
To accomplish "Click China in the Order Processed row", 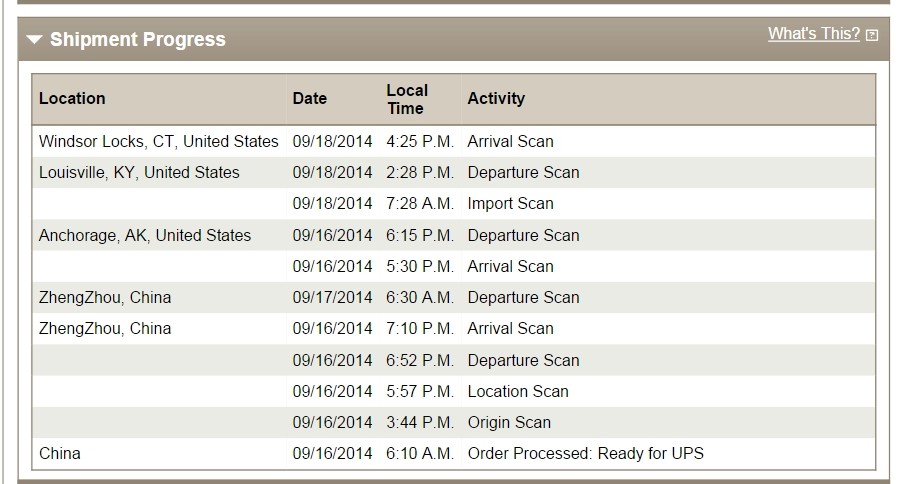I will tap(60, 453).
